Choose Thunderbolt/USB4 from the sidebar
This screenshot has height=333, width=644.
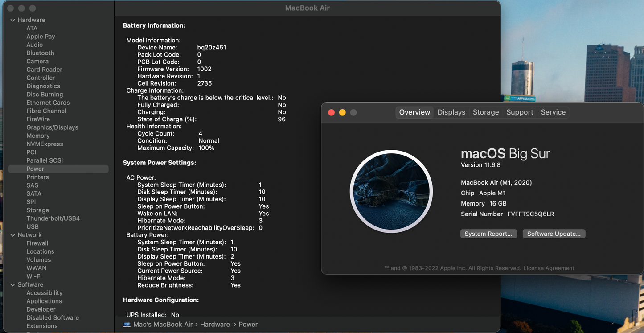53,218
